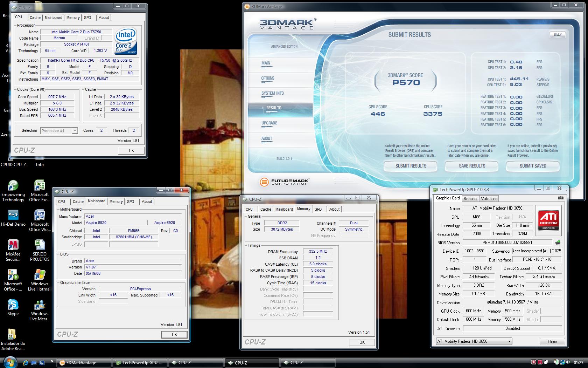The height and width of the screenshot is (368, 588).
Task: Click the SUBMIT SAVED button
Action: pyautogui.click(x=533, y=166)
